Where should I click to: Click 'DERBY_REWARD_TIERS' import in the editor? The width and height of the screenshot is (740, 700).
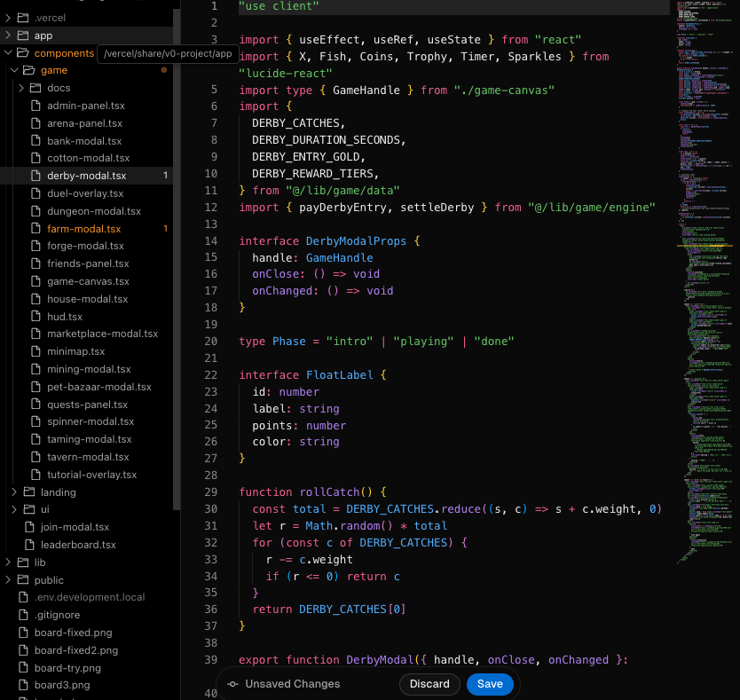pyautogui.click(x=312, y=174)
